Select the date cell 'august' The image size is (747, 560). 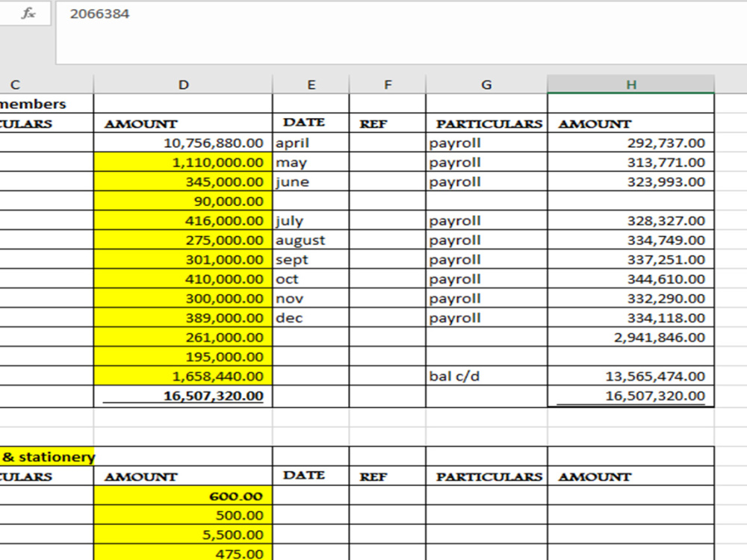[311, 240]
